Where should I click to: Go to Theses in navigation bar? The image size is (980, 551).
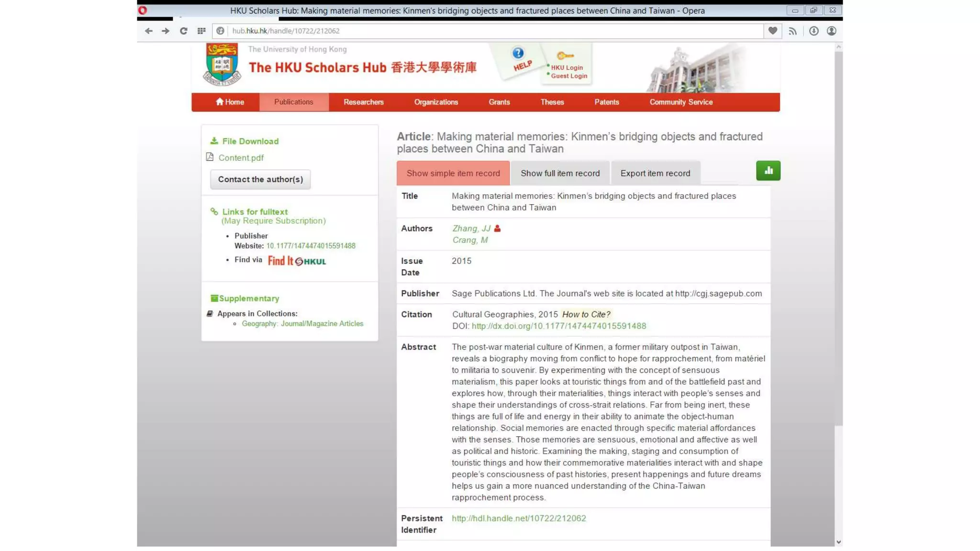coord(552,102)
